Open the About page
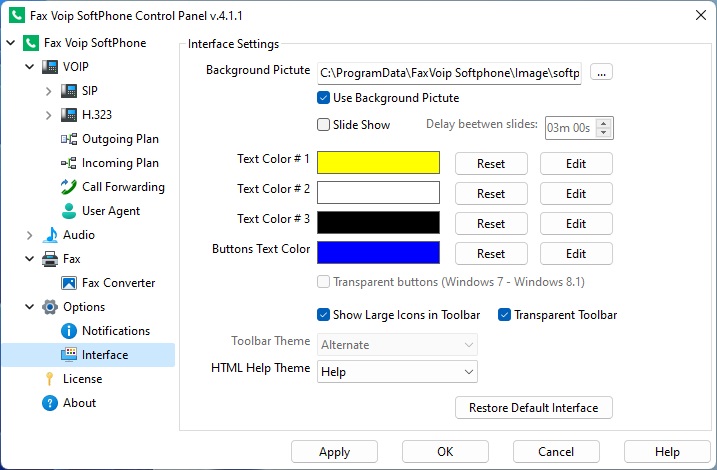Screen dimensions: 717x470 point(80,403)
